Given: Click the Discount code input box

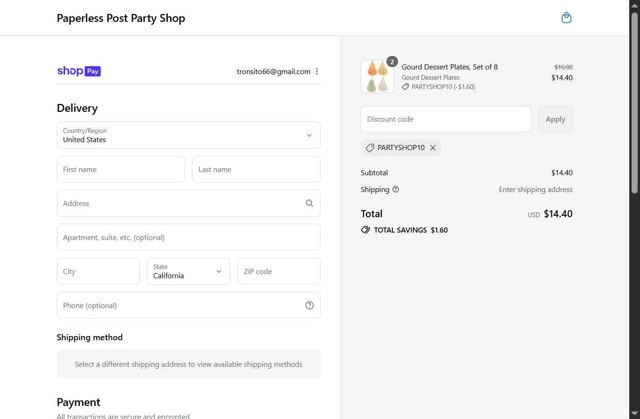Looking at the screenshot, I should click(x=445, y=119).
